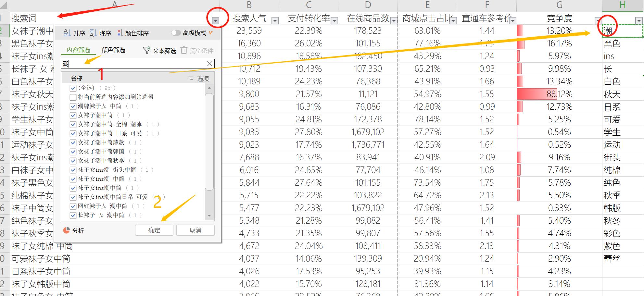Switch to the 颜色筛选 tab

coord(113,50)
